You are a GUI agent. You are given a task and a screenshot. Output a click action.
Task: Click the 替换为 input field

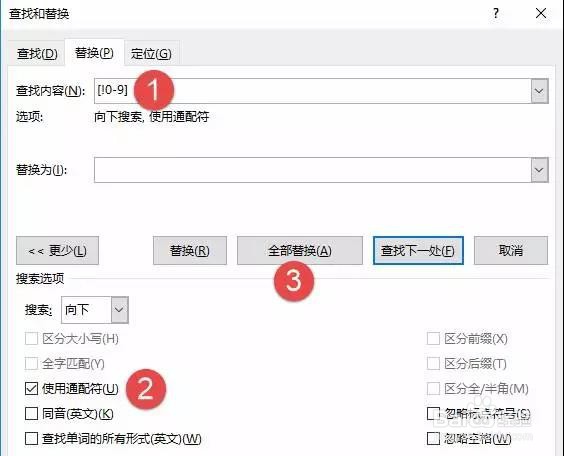click(x=312, y=170)
